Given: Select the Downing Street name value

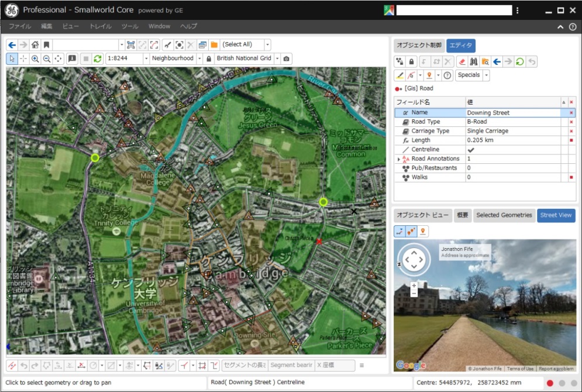Looking at the screenshot, I should click(488, 113).
